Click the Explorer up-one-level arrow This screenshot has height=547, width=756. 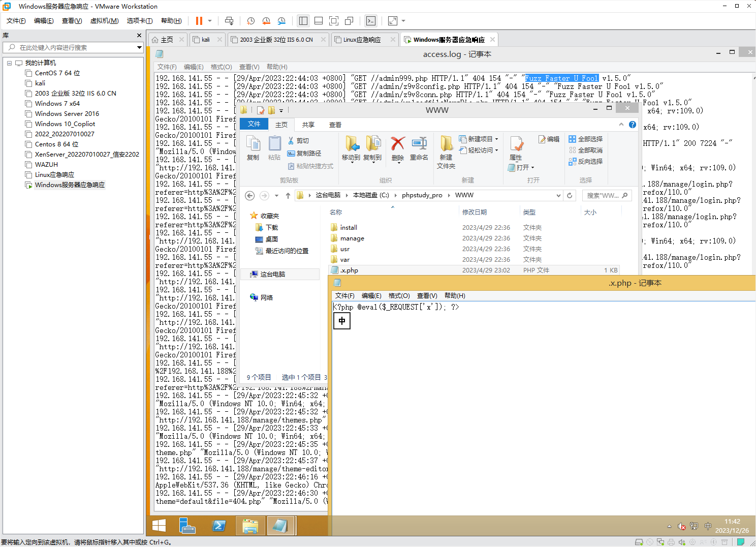point(288,196)
